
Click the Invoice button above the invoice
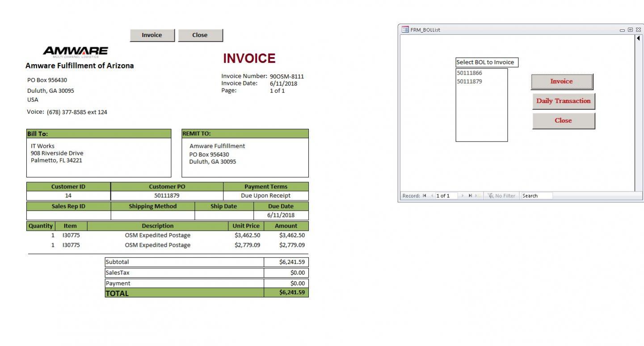pos(152,35)
